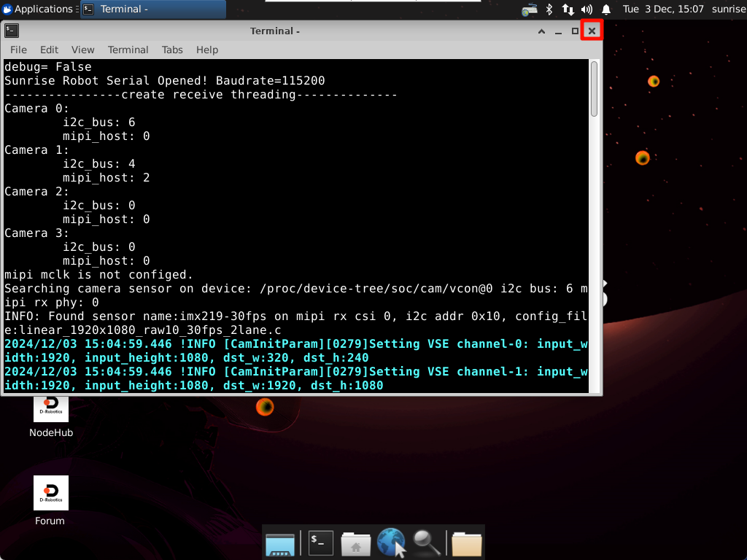Roll up the terminal window with the arrow button

pyautogui.click(x=541, y=31)
